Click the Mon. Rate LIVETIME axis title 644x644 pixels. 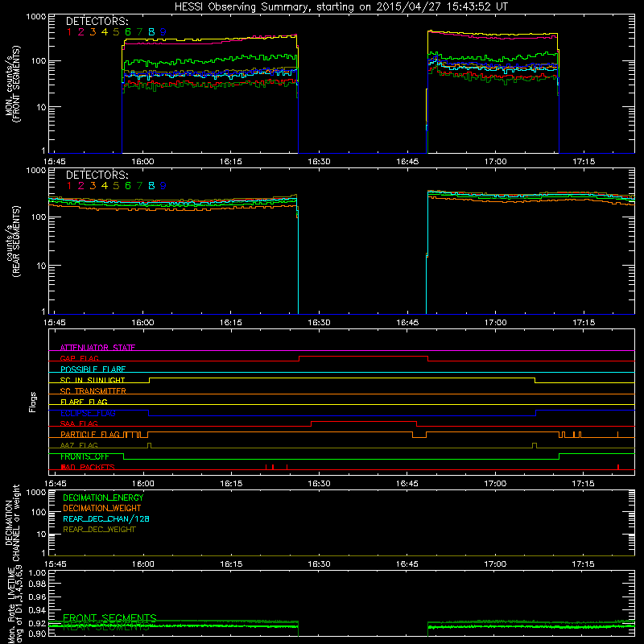pos(14,604)
